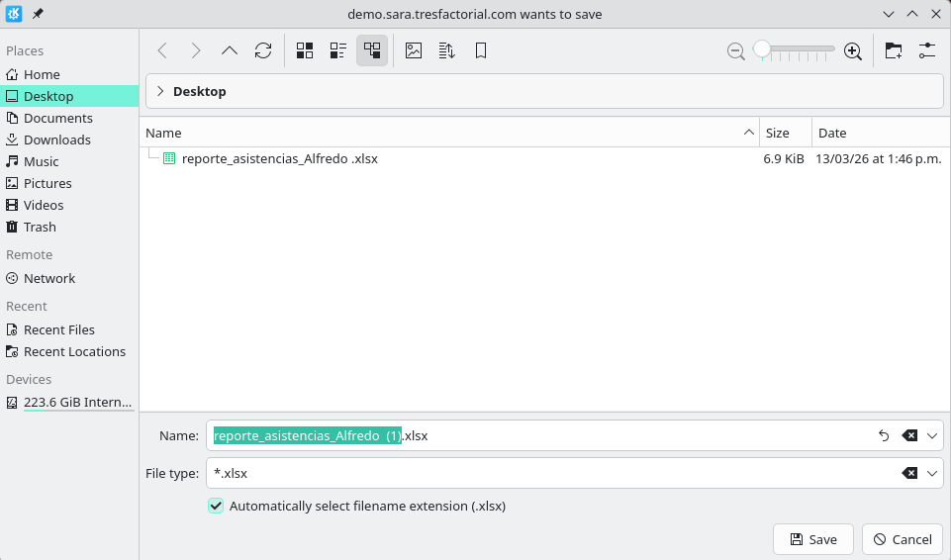Open the dialog options settings icon
Viewport: 951px width, 560px height.
coord(927,50)
